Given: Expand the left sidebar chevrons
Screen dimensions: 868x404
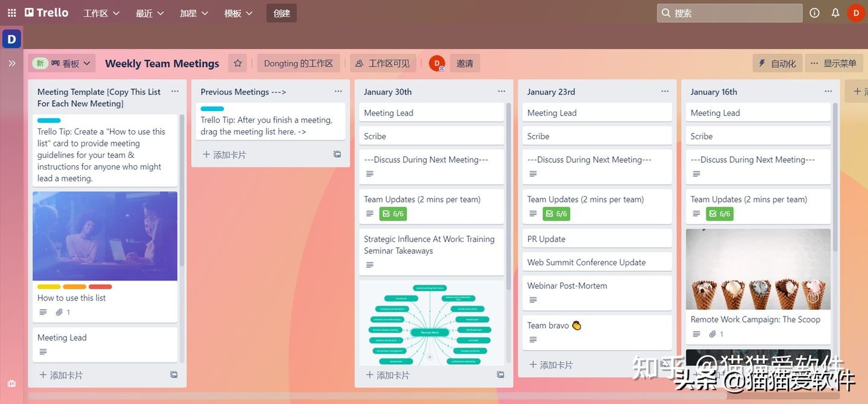Looking at the screenshot, I should [11, 63].
